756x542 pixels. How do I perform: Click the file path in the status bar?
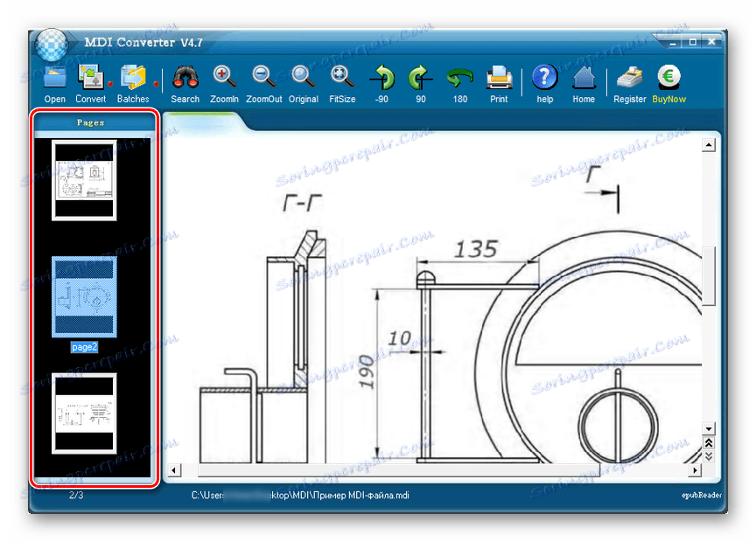tap(300, 496)
